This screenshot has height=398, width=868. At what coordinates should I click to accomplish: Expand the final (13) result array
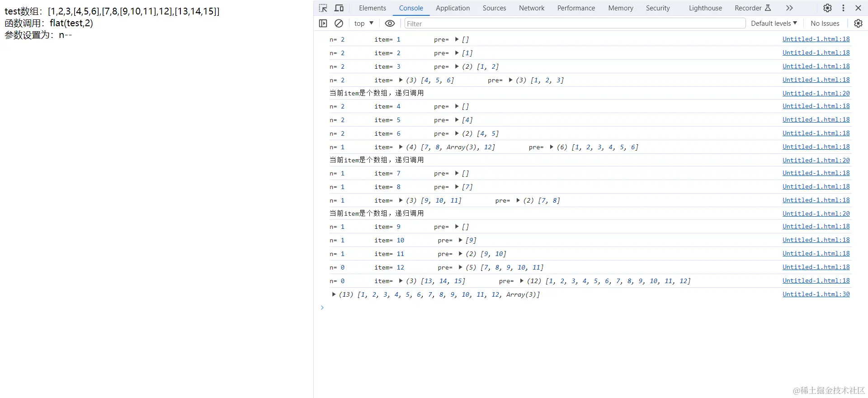tap(334, 294)
